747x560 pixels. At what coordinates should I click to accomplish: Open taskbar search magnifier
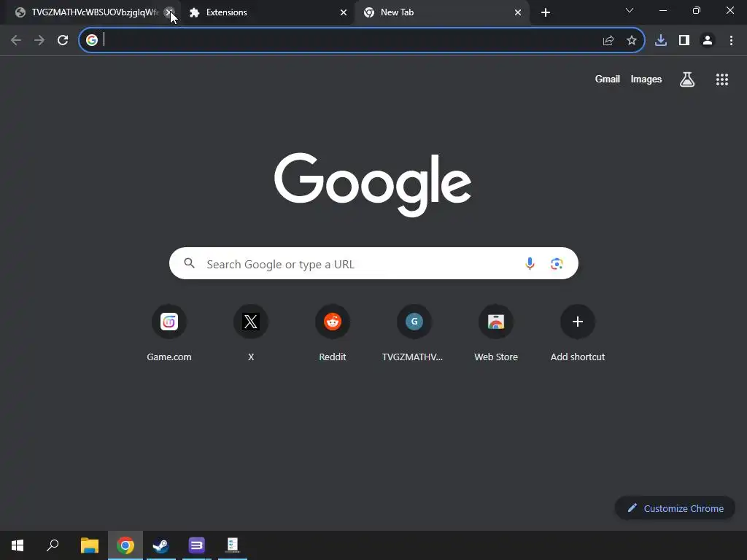click(x=53, y=545)
